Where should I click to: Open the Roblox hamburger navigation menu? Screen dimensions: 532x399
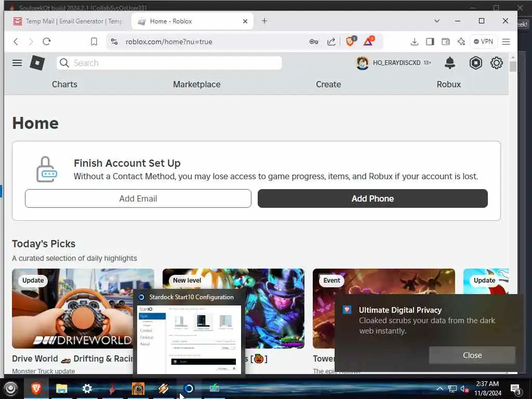tap(17, 63)
